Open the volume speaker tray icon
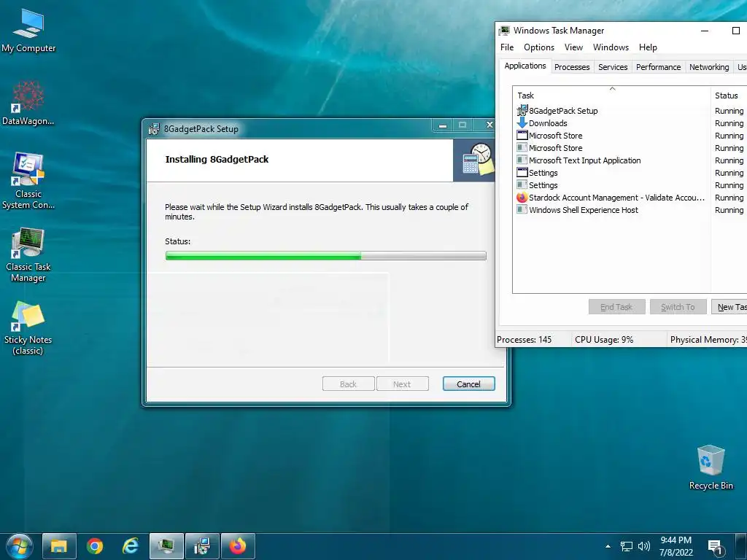The width and height of the screenshot is (747, 560). [x=643, y=547]
